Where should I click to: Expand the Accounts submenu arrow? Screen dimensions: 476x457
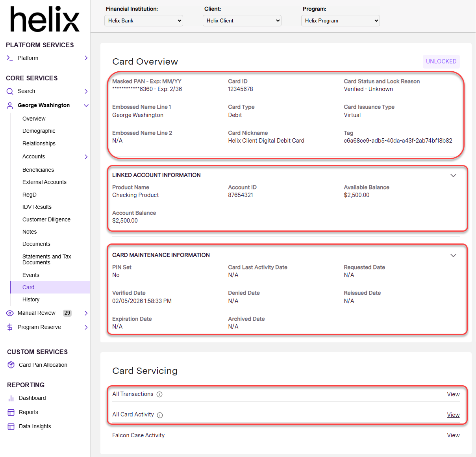coord(86,157)
